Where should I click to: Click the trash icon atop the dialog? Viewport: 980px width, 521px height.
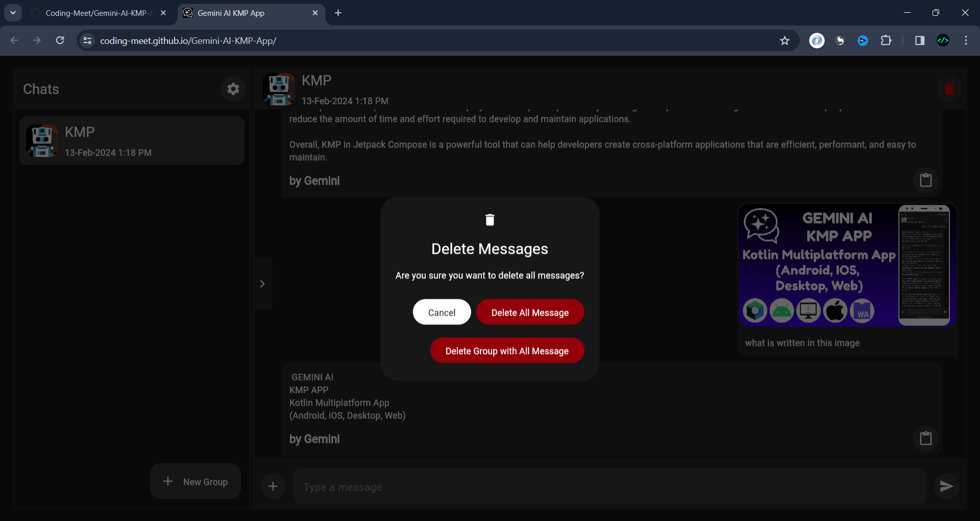coord(489,220)
